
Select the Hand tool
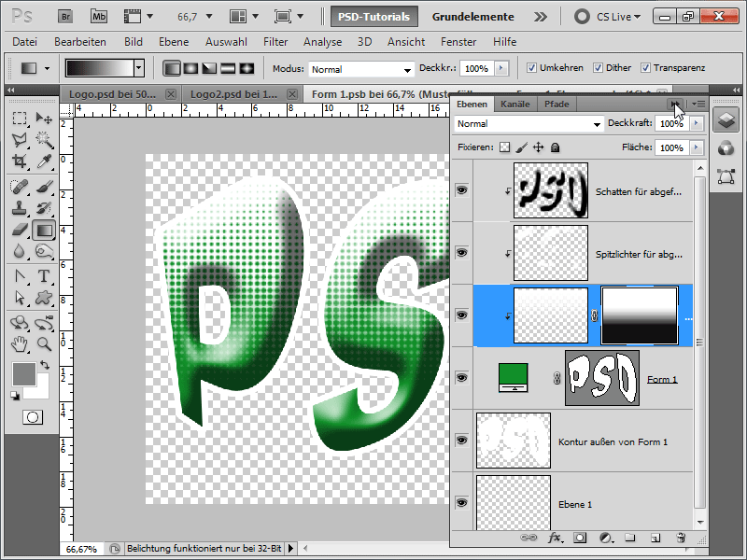(x=19, y=343)
